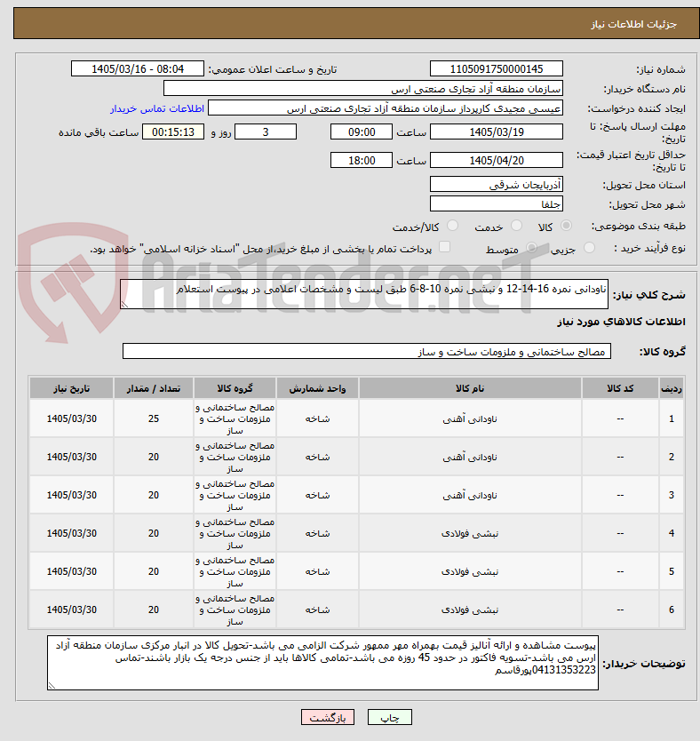
Task: Click the remaining days field showing 3
Action: pyautogui.click(x=266, y=131)
